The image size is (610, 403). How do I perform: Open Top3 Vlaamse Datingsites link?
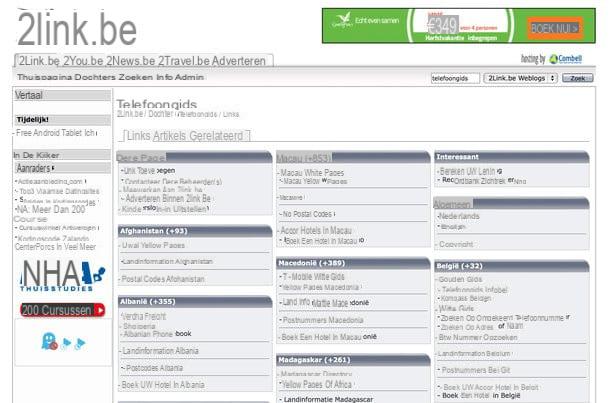pos(59,191)
